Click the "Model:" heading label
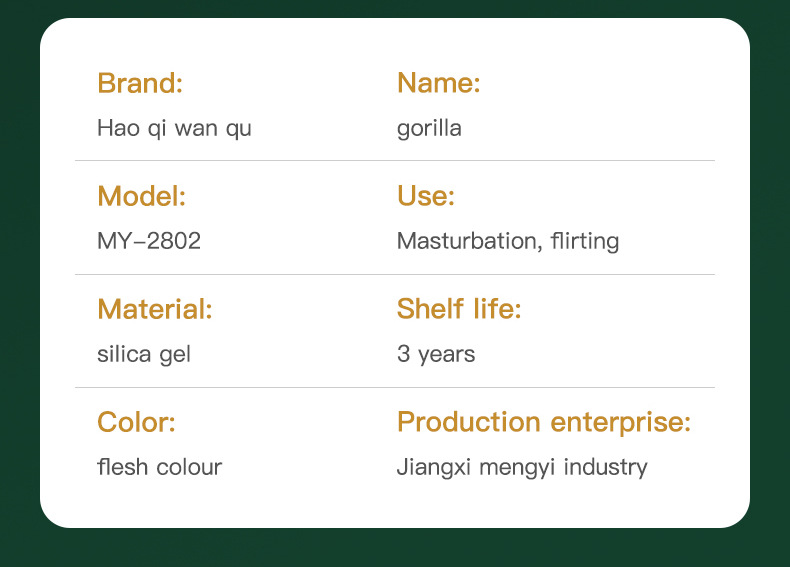Screen dimensions: 790x567 pos(141,196)
